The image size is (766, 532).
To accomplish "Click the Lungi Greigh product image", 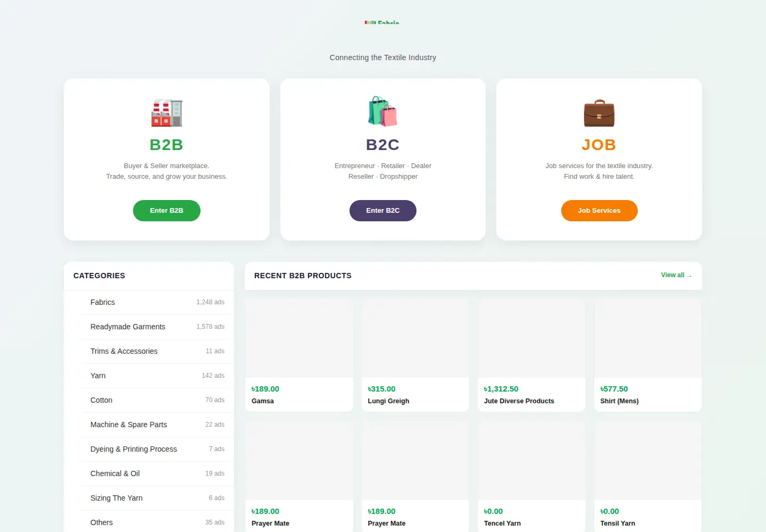I will point(415,338).
